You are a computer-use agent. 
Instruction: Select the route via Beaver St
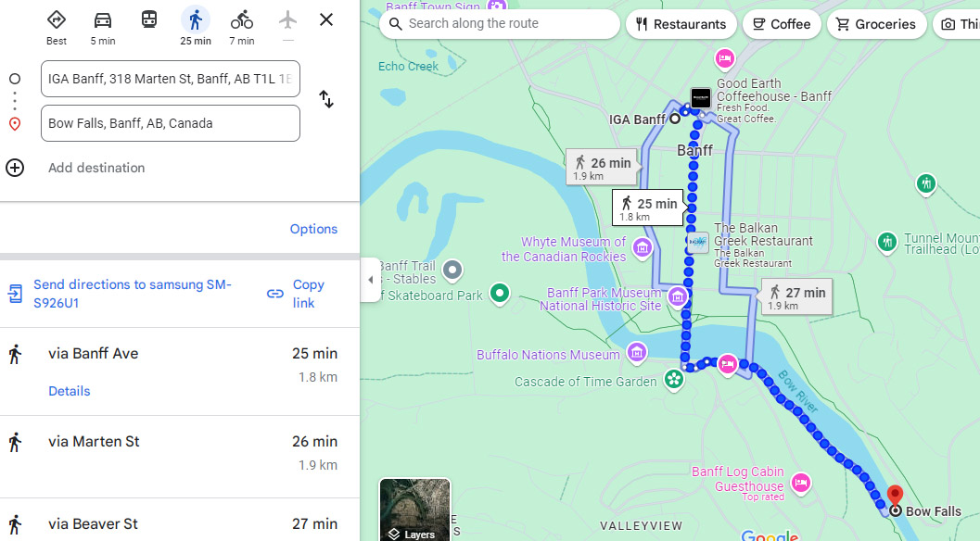click(x=180, y=520)
